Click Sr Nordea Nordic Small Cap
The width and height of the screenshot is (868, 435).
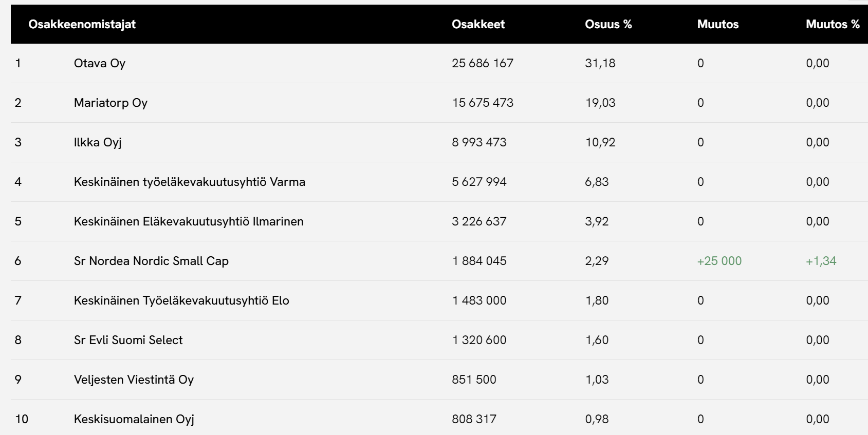(x=151, y=261)
